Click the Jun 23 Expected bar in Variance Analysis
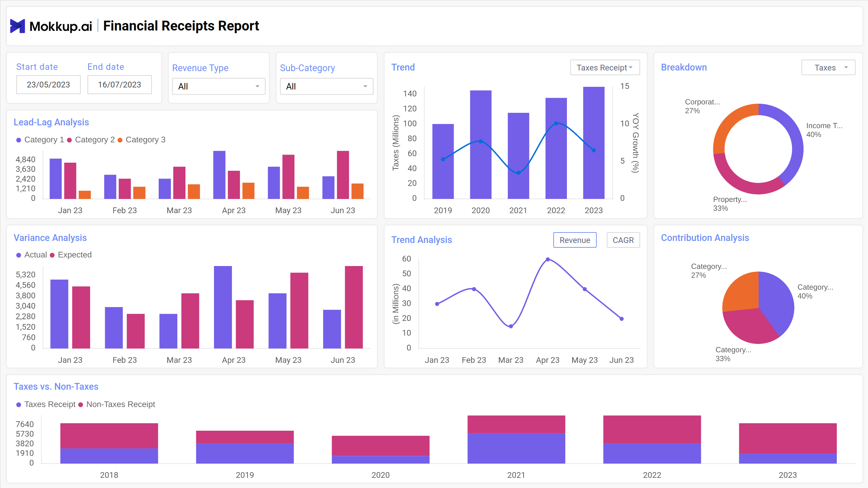 (x=354, y=307)
